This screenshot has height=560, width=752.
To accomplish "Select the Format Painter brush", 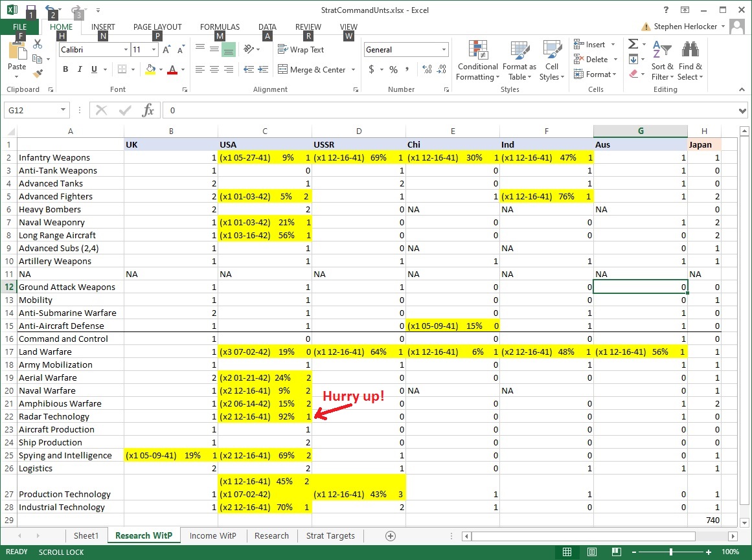I will (38, 73).
